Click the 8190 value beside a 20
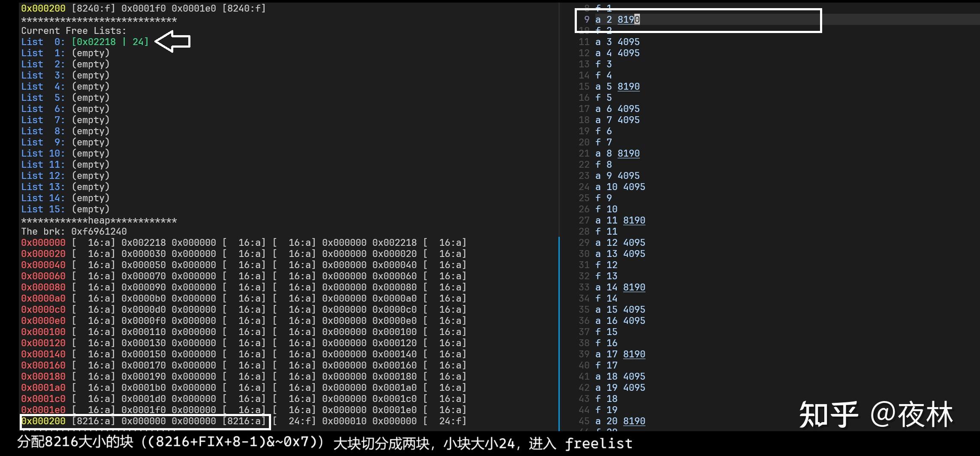Viewport: 980px width, 456px height. pos(634,421)
